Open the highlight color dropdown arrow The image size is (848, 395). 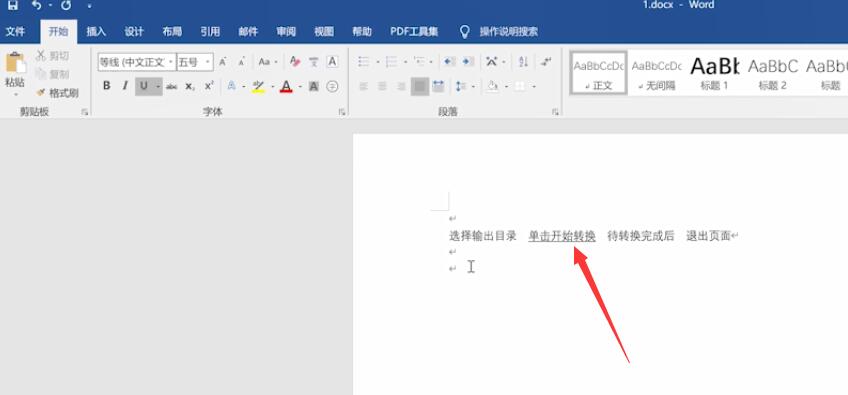point(273,87)
